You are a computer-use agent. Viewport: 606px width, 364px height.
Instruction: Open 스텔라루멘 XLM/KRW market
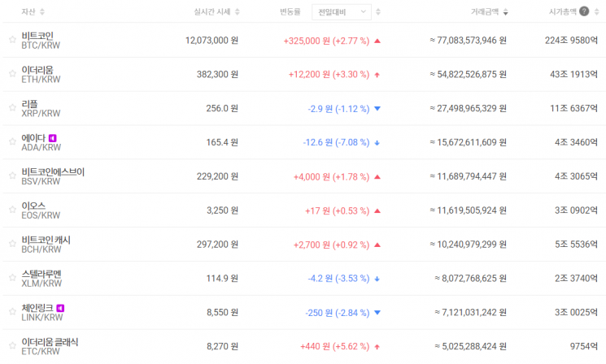(x=41, y=279)
